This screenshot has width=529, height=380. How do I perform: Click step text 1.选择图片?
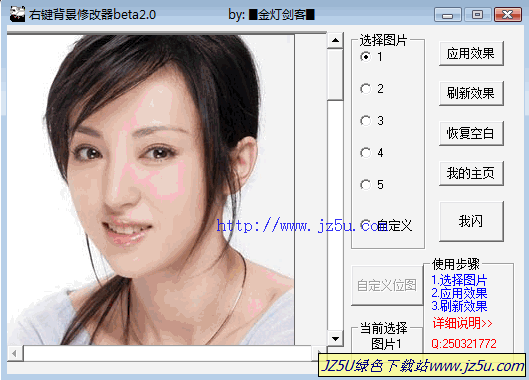pyautogui.click(x=459, y=280)
